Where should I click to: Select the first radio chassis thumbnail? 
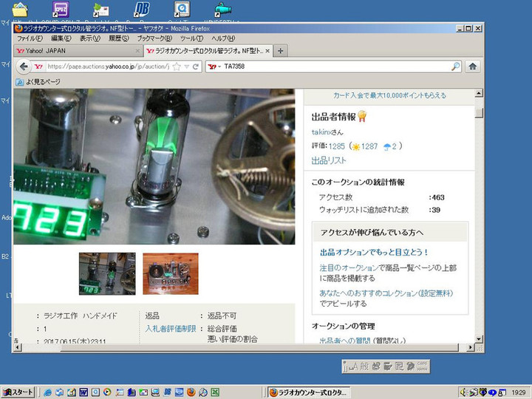(x=107, y=274)
